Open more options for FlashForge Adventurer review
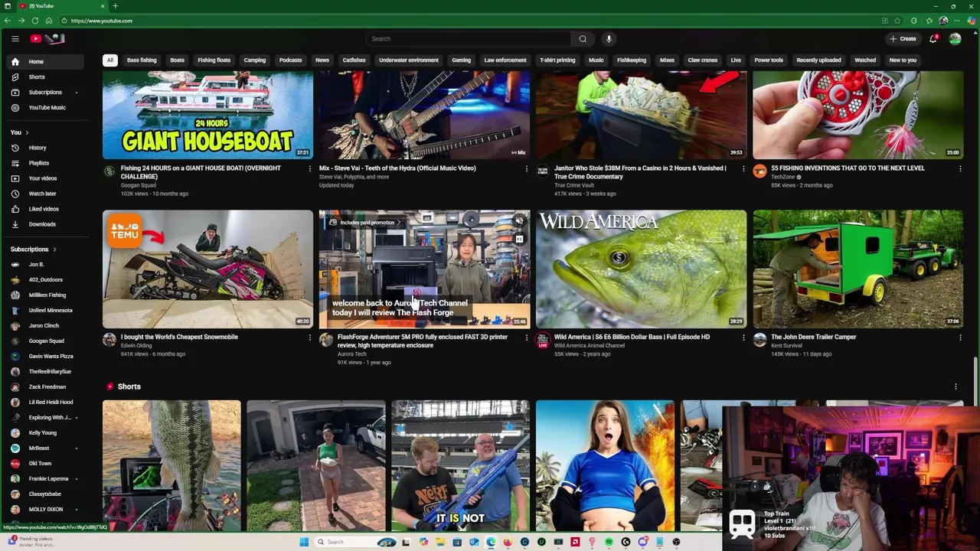This screenshot has width=980, height=551. 526,337
